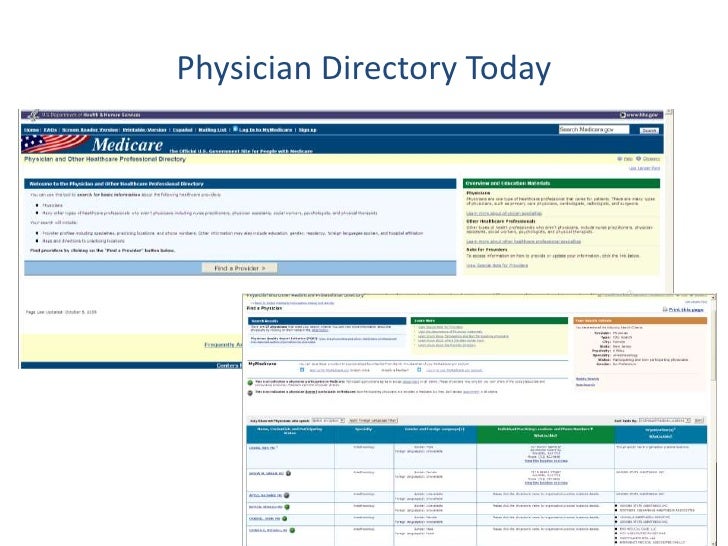Click the Medicare flag logo
The height and width of the screenshot is (546, 728).
pos(55,144)
